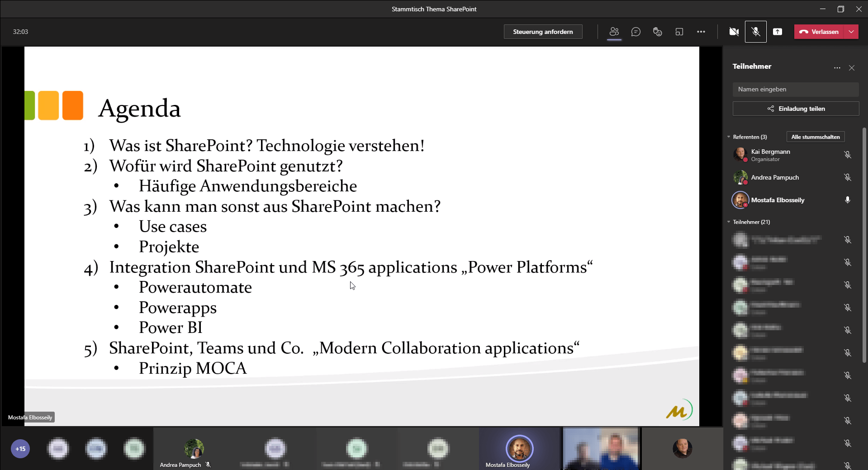868x470 pixels.
Task: Click Kai Bergmann's avatar tile at bottom right
Action: coord(682,449)
